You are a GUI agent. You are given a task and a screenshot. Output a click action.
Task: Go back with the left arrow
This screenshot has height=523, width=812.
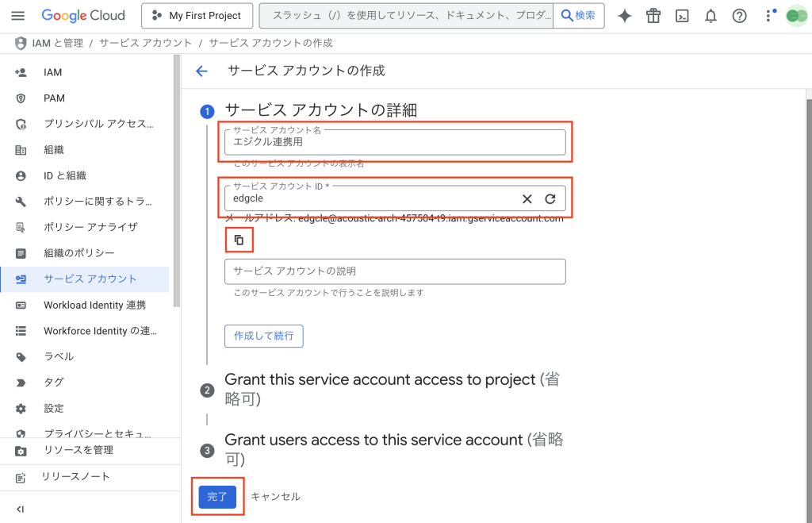click(x=201, y=71)
